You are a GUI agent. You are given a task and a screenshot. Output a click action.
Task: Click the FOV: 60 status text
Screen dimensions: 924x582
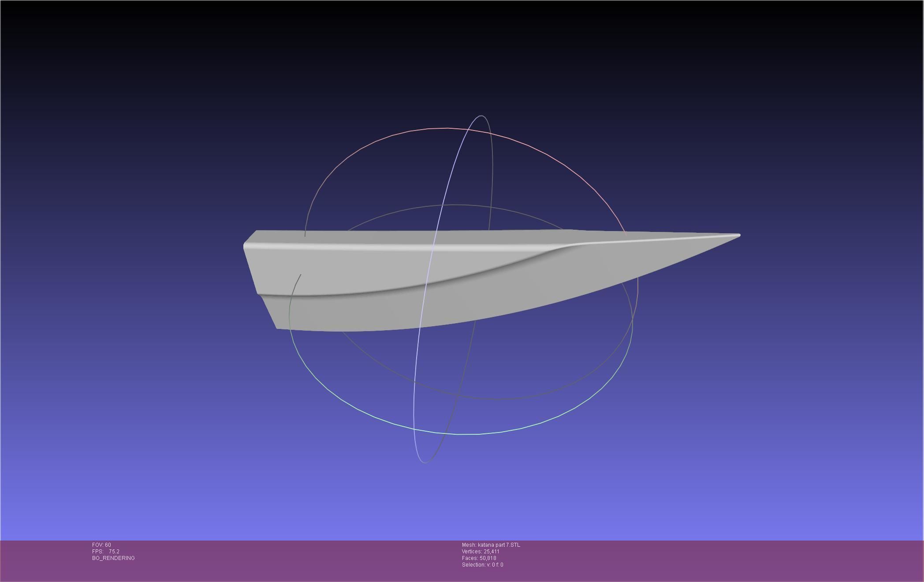pos(101,545)
